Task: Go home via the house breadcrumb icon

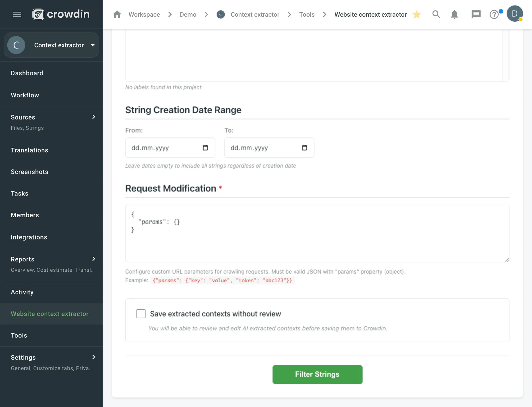Action: coord(117,14)
